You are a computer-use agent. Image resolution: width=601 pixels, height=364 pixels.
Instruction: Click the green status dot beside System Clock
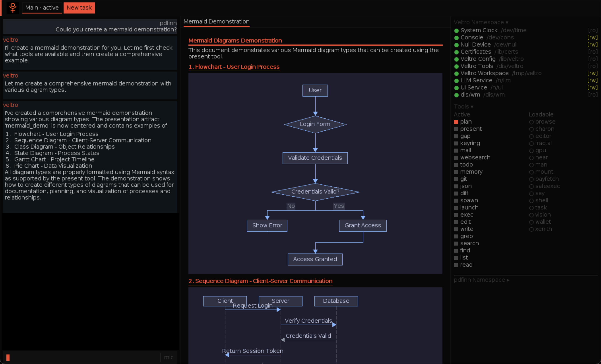tap(456, 30)
